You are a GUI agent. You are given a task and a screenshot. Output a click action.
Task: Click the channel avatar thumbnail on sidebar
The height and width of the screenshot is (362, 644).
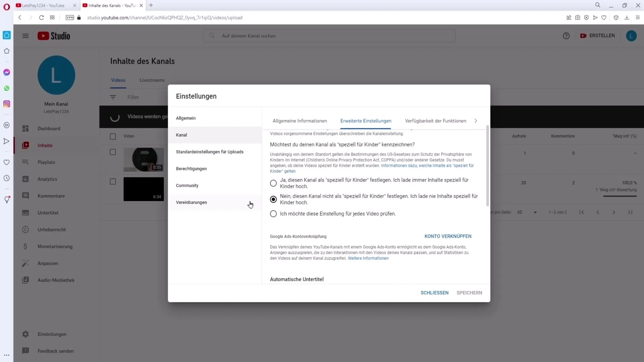click(x=56, y=75)
